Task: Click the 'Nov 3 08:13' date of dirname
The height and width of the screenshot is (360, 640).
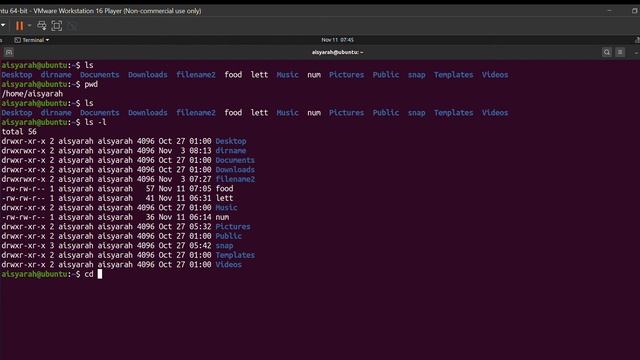Action: click(x=185, y=151)
